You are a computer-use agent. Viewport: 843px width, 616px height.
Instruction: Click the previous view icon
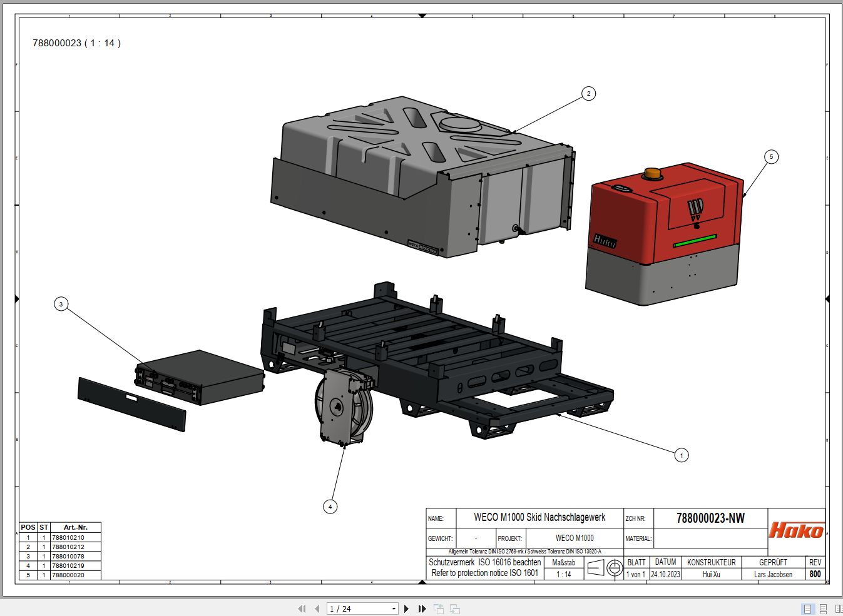(439, 608)
